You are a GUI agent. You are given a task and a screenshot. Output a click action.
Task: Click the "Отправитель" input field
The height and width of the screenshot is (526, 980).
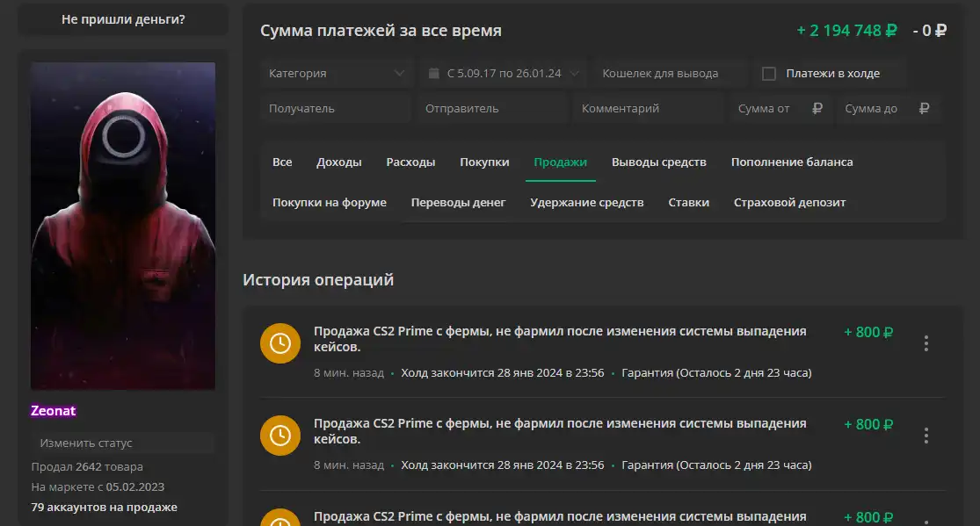click(492, 108)
